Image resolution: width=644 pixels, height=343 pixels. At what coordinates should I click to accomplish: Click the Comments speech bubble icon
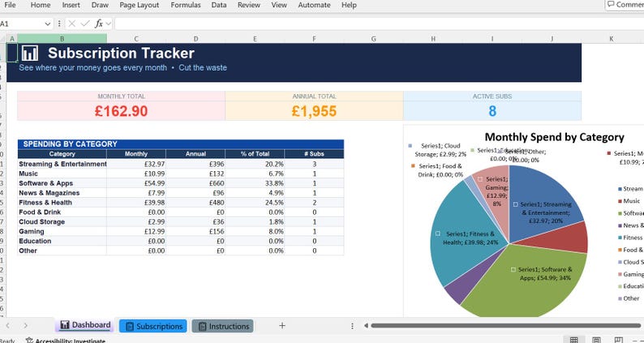(611, 5)
